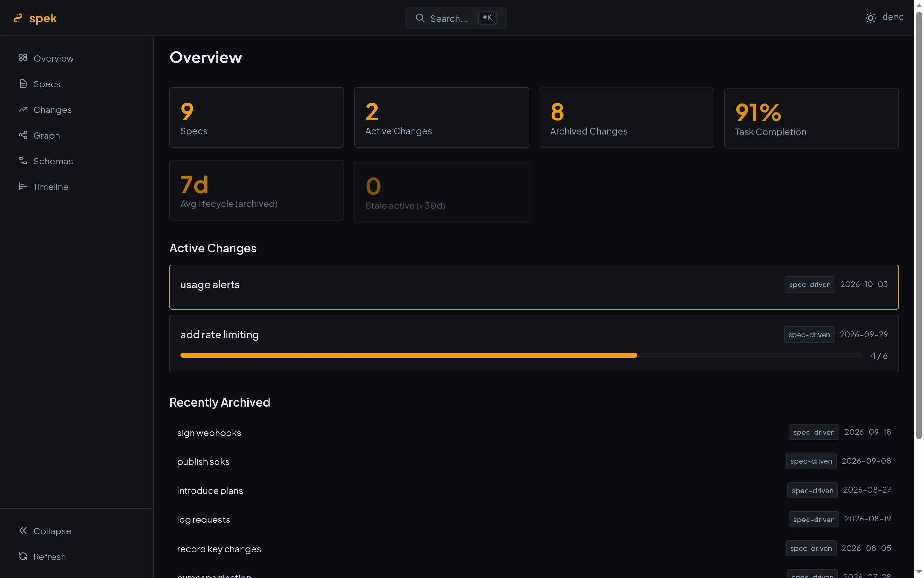The image size is (924, 578).
Task: Go to the Specs page
Action: tap(77, 84)
